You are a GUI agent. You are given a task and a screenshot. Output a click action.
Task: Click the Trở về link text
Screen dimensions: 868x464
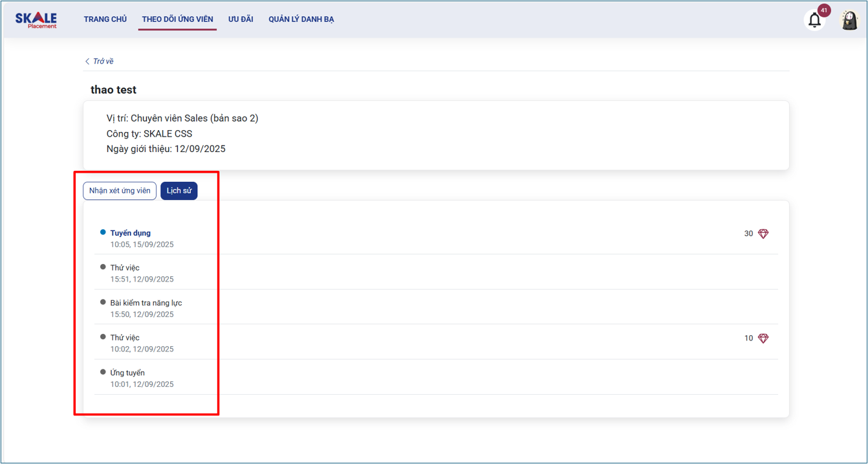[x=103, y=61]
